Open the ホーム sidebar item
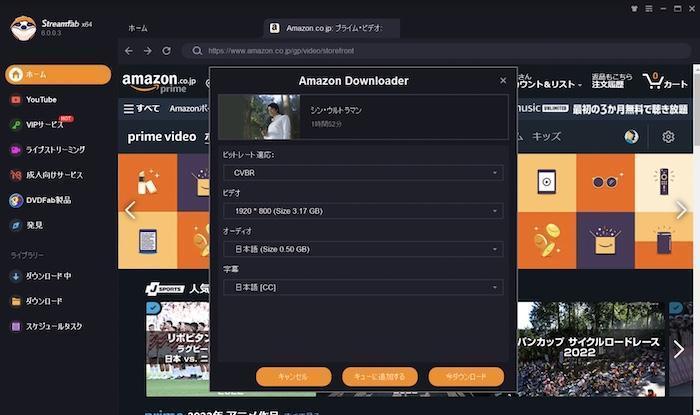 [58, 74]
